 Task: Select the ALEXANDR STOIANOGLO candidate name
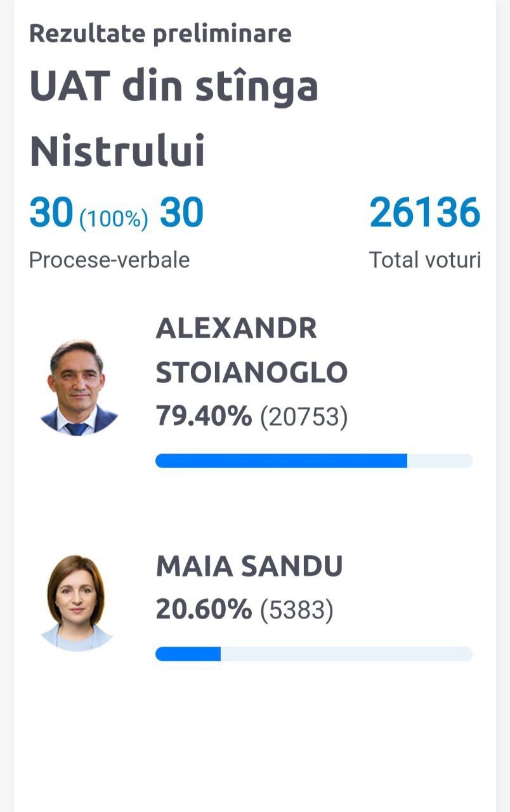(252, 351)
